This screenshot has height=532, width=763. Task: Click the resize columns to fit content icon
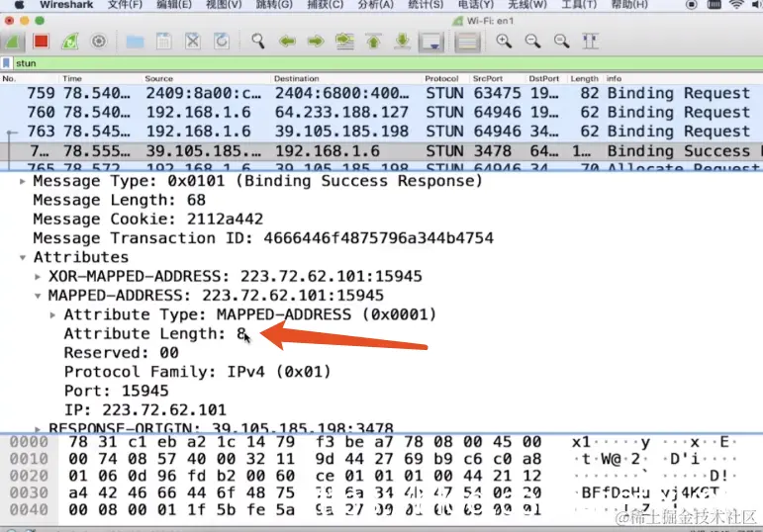pos(590,42)
